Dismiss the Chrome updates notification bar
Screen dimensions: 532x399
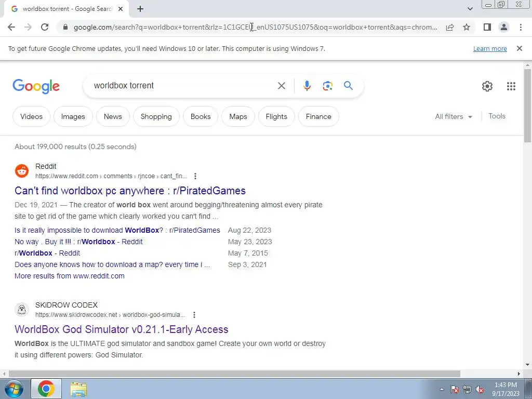tap(519, 48)
